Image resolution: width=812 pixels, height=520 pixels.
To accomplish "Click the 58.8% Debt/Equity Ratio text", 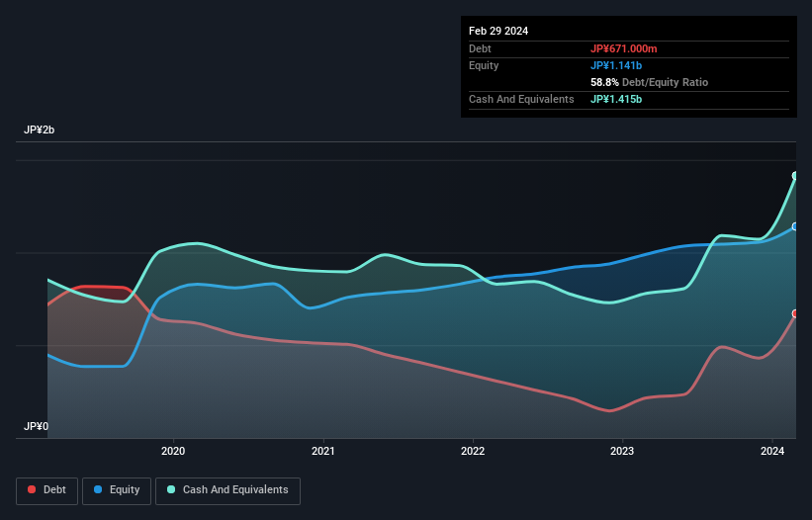I will pyautogui.click(x=649, y=82).
